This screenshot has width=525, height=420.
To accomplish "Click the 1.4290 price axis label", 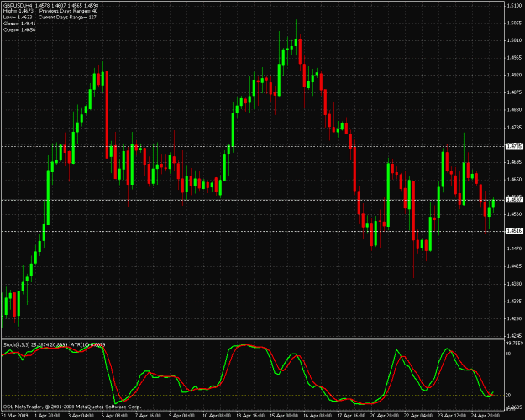I will [x=514, y=318].
